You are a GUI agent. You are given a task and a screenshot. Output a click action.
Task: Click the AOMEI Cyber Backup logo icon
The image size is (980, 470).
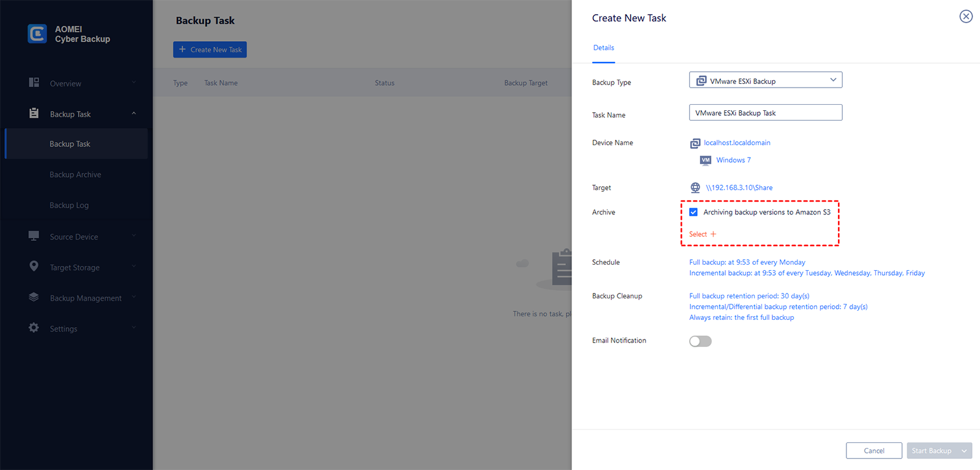coord(37,34)
